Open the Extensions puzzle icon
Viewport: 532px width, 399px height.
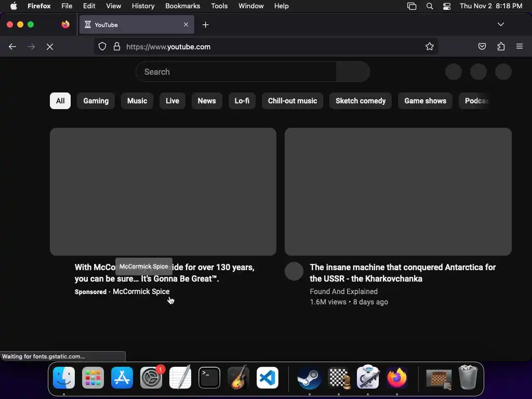[x=501, y=46]
